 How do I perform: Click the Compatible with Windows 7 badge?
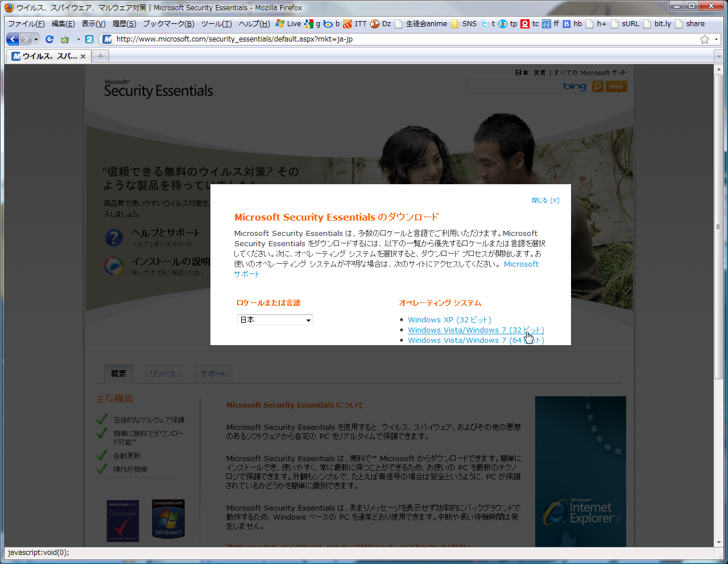pos(168,519)
